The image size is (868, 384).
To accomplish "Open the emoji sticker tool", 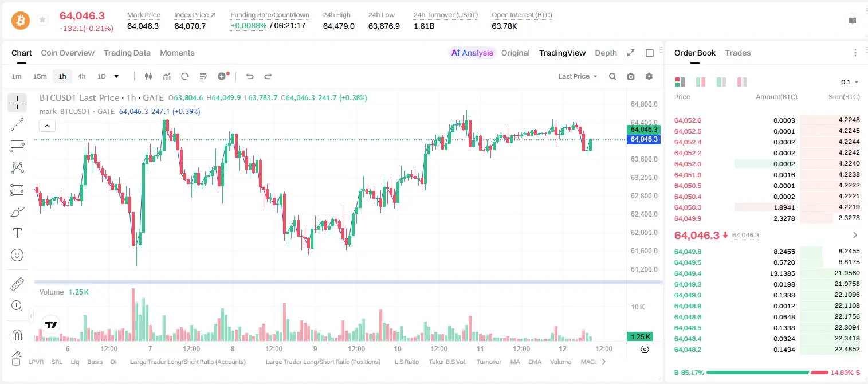I will point(17,255).
